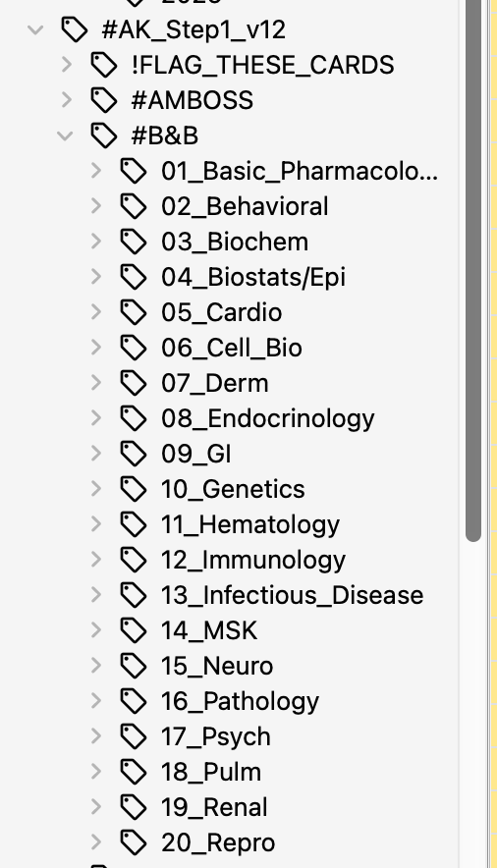Image resolution: width=497 pixels, height=868 pixels.
Task: Click the tag icon next to #AMBOSS
Action: (104, 100)
